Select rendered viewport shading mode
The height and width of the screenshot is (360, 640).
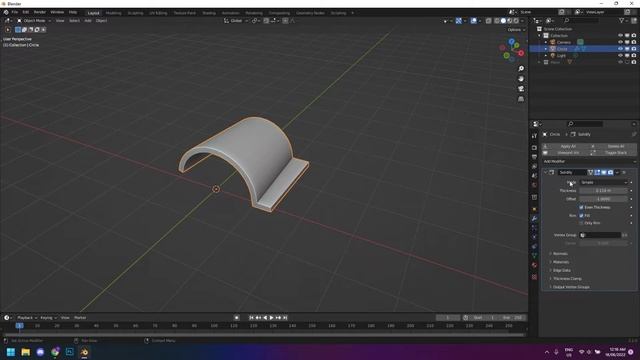tap(516, 20)
